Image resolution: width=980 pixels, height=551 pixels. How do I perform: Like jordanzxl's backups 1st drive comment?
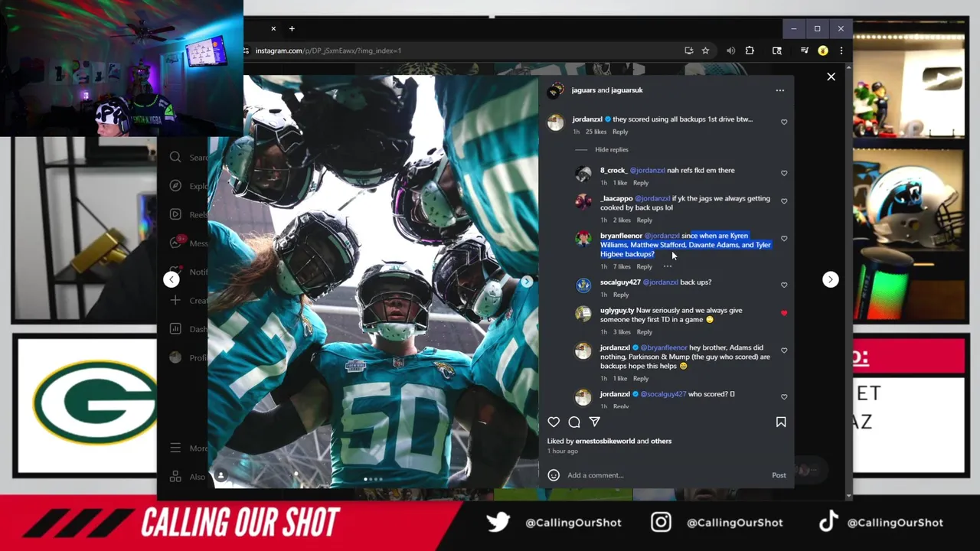pos(784,122)
